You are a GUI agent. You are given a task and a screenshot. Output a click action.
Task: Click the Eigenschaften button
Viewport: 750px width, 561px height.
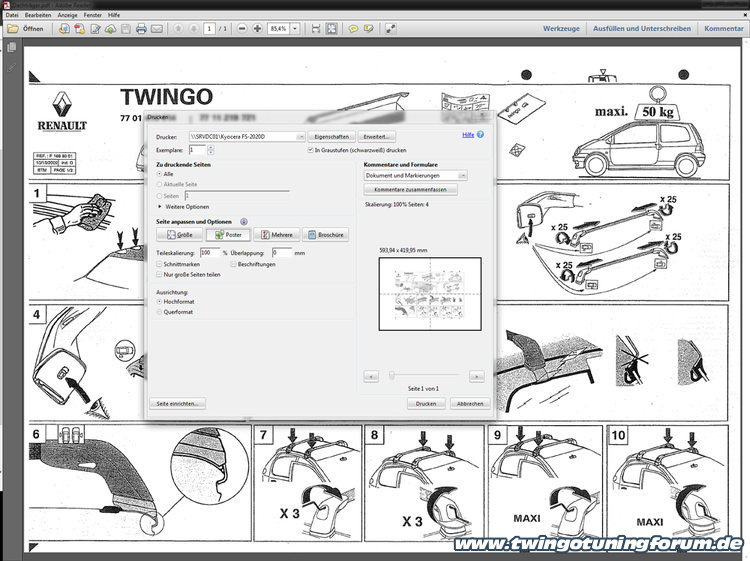coord(331,136)
